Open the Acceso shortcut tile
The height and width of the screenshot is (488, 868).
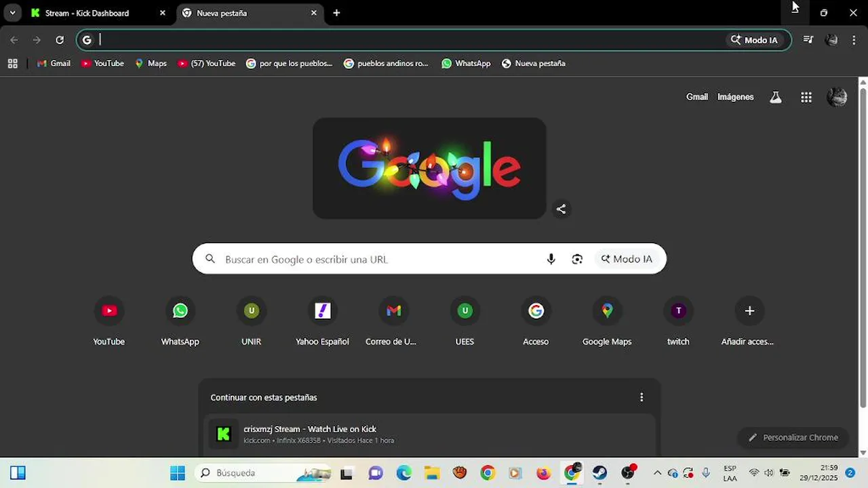(x=536, y=321)
